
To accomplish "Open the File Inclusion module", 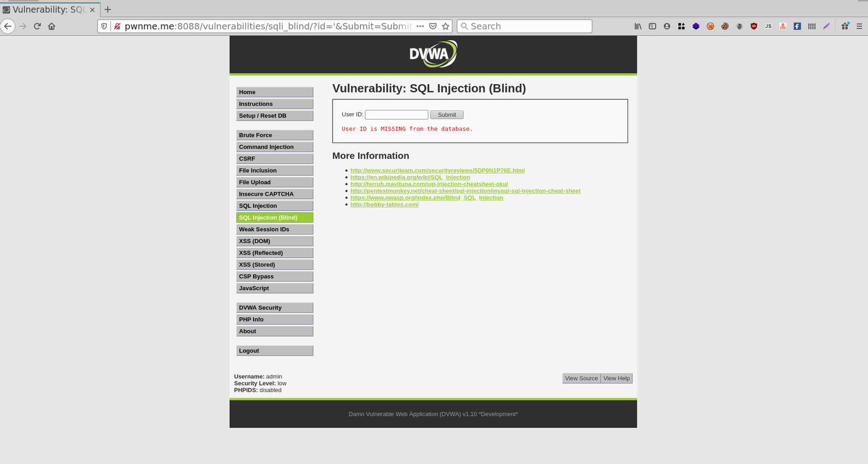I will [x=275, y=170].
